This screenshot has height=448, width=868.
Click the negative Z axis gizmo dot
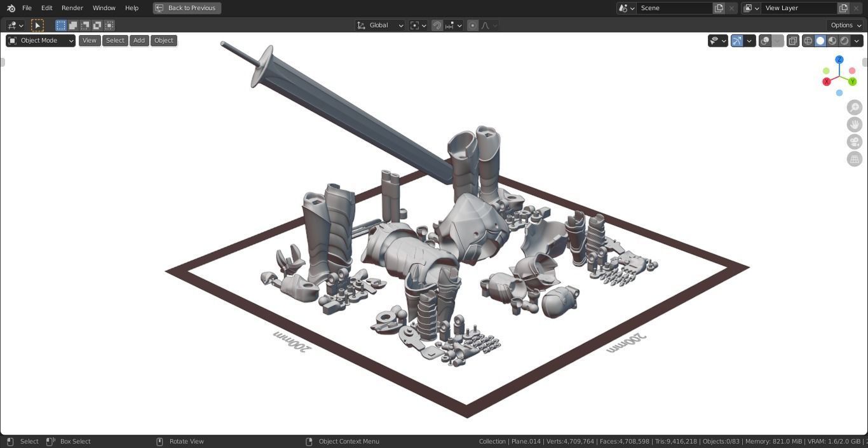tap(839, 93)
